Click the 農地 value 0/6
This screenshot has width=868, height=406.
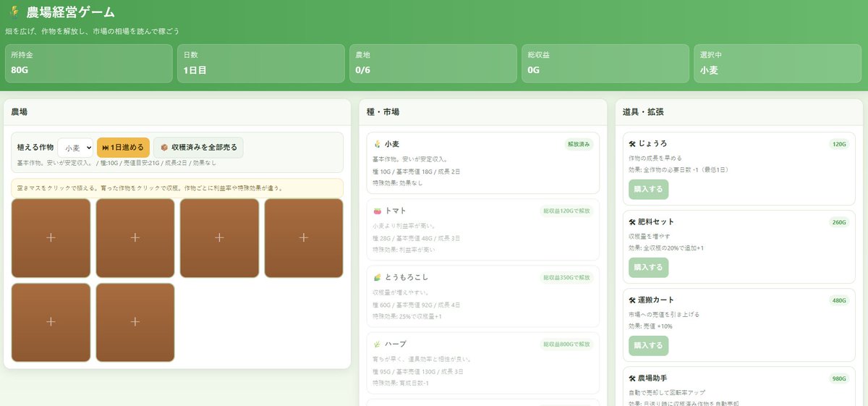tap(363, 70)
